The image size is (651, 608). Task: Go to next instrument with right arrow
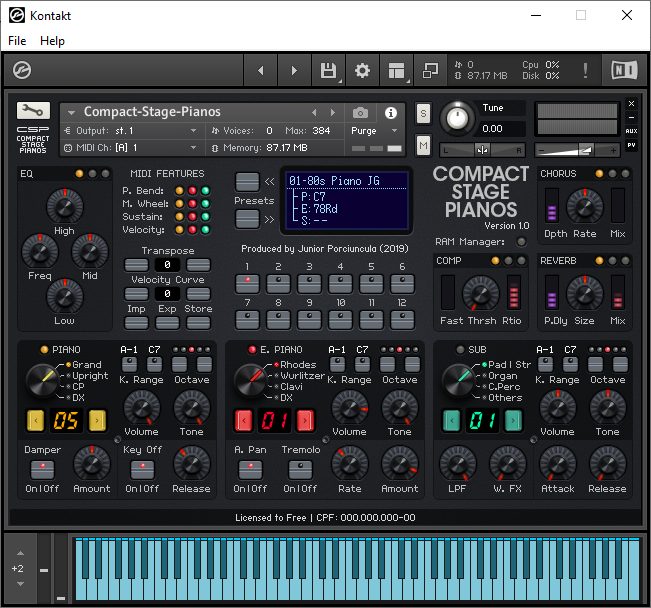tap(294, 71)
